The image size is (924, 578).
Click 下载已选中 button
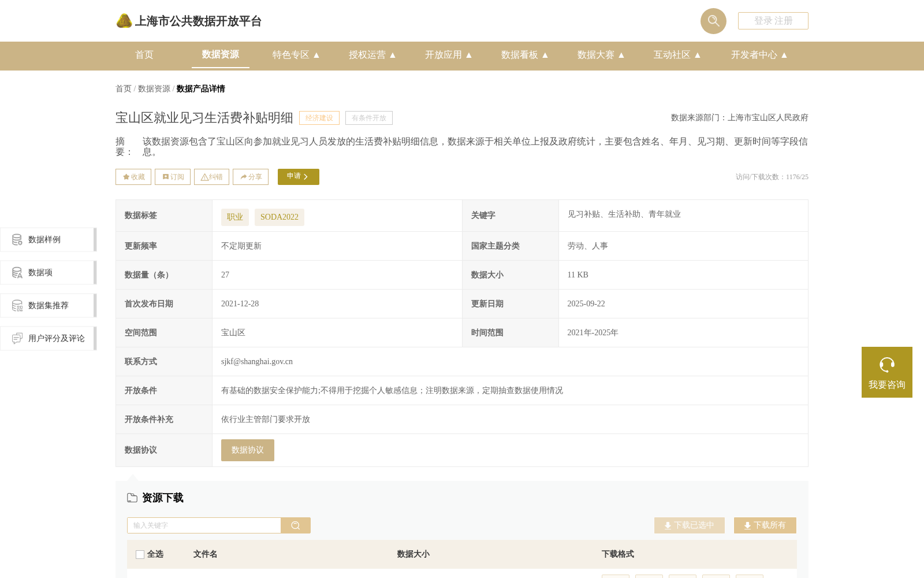click(690, 525)
